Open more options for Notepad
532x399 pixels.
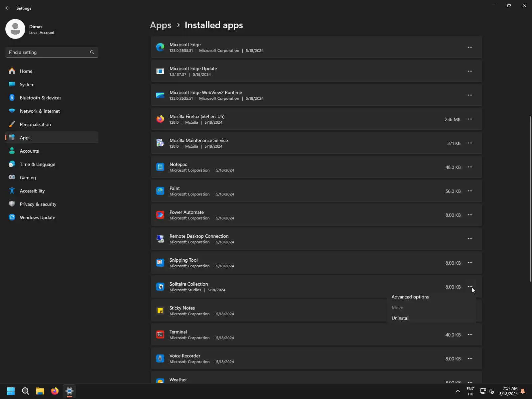[x=470, y=167]
